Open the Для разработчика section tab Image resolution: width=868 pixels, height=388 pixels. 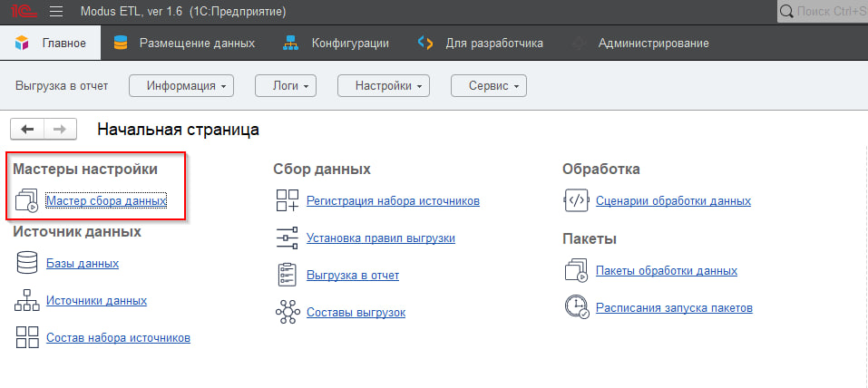[x=481, y=44]
